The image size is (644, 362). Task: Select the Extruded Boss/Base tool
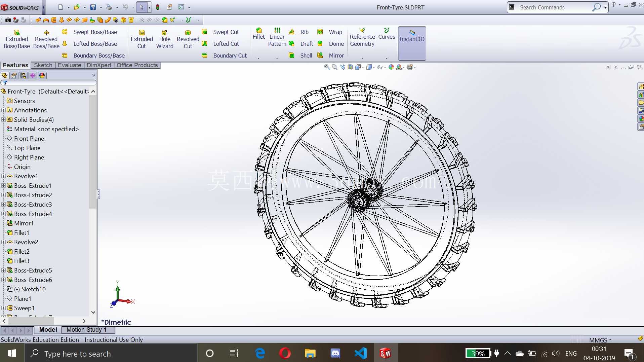(16, 39)
